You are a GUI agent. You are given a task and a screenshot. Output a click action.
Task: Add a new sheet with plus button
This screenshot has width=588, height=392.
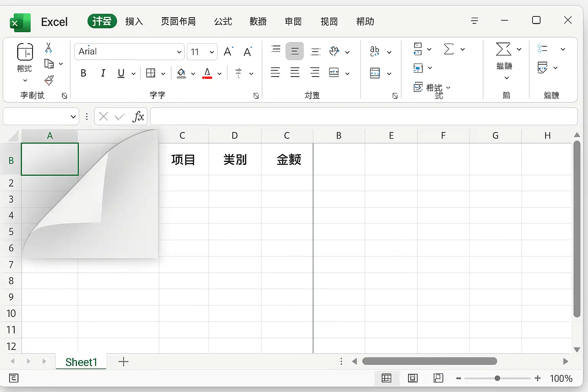[123, 362]
